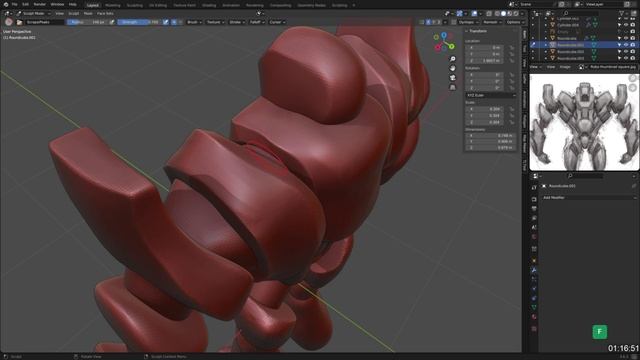Select material preview viewport shading
The height and width of the screenshot is (360, 640).
click(x=509, y=13)
